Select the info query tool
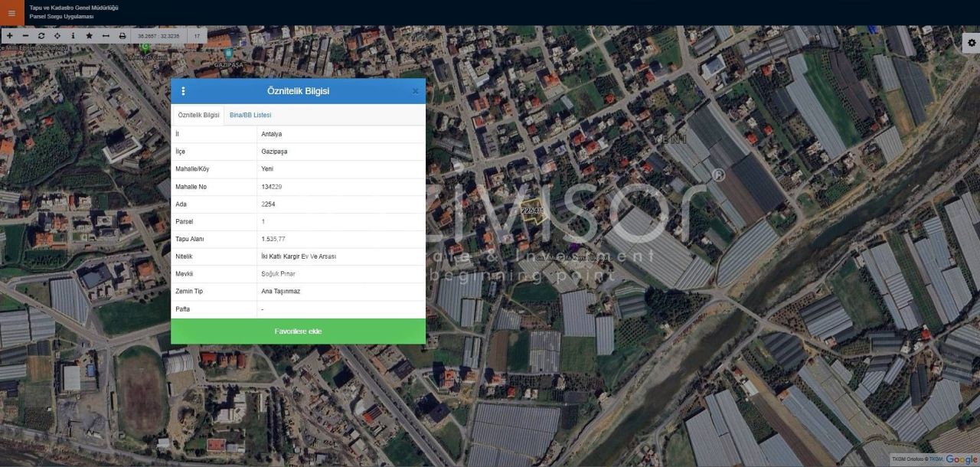This screenshot has height=467, width=980. point(73,36)
